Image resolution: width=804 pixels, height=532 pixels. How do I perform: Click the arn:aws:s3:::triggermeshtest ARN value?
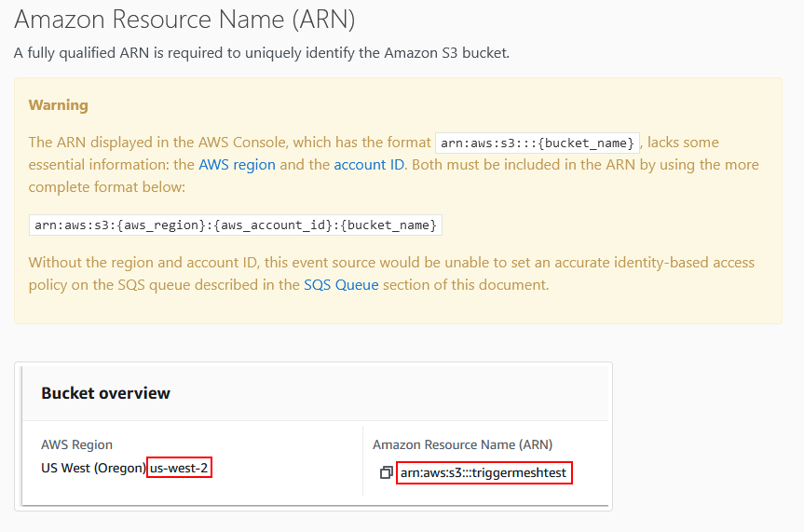484,472
